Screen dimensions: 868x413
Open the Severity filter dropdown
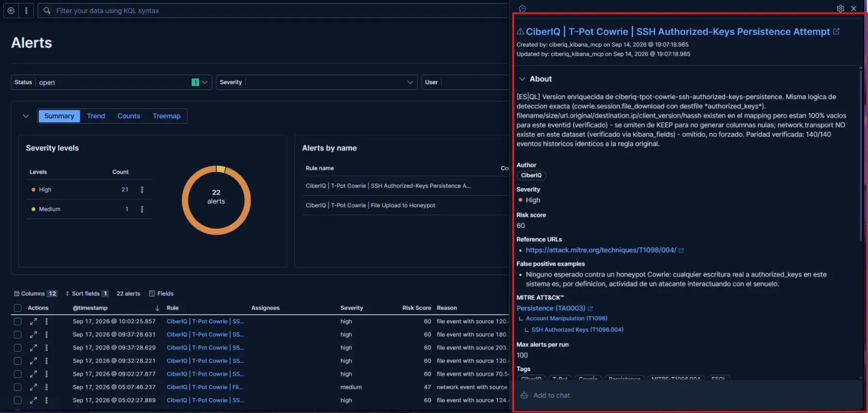[316, 82]
